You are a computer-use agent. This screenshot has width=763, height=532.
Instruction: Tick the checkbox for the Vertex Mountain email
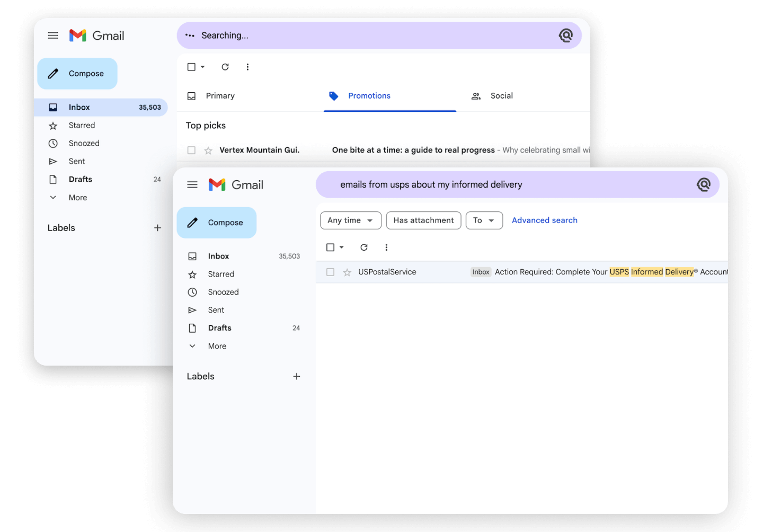click(191, 150)
